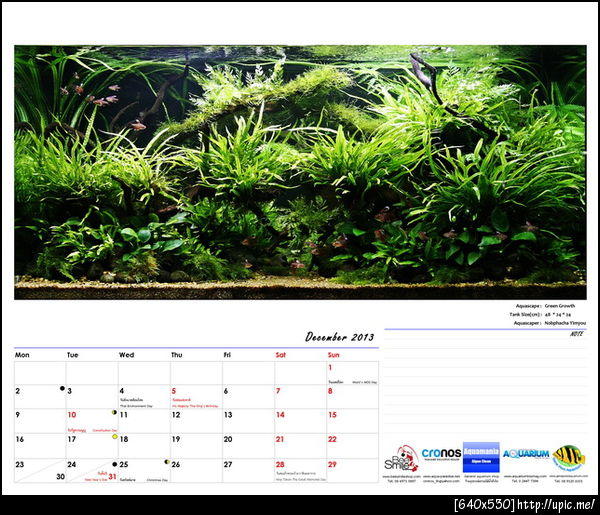Click the Tank Size caption line
This screenshot has height=515, width=600.
point(540,315)
